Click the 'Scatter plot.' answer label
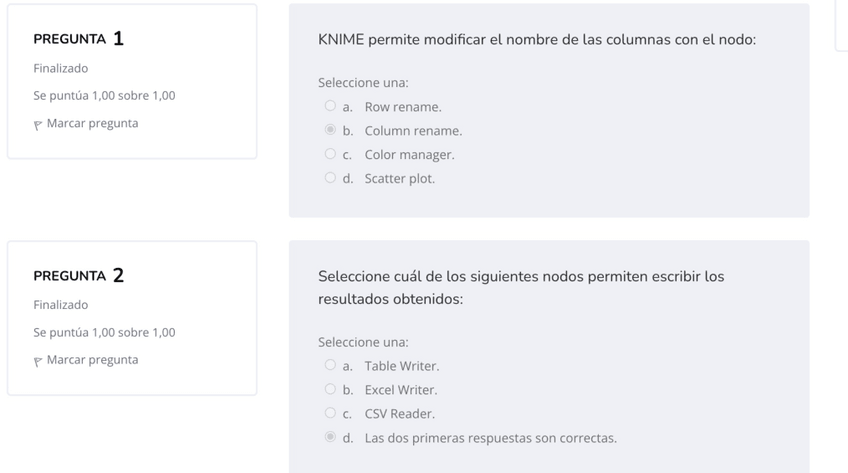 tap(400, 179)
